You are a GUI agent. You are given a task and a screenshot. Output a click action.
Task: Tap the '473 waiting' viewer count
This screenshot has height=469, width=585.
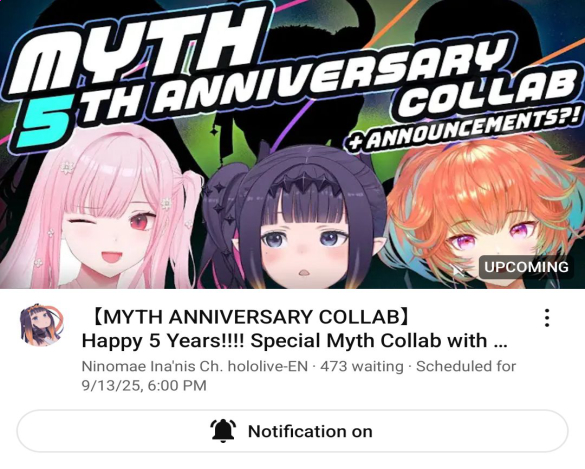(x=362, y=366)
